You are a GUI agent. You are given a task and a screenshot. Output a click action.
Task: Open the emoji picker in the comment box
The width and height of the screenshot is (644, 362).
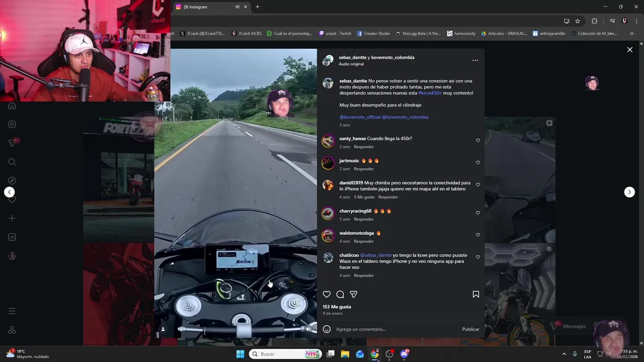pyautogui.click(x=327, y=329)
